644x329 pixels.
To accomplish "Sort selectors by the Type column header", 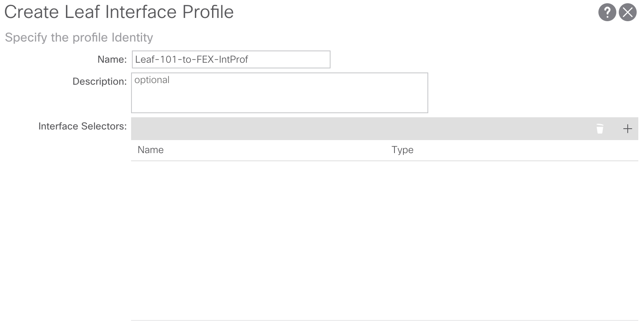I will click(402, 150).
